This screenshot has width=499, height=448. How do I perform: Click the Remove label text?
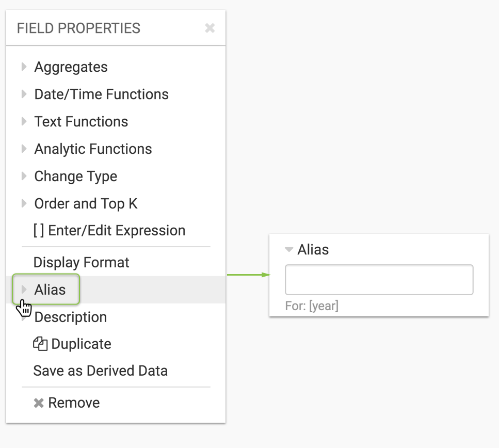[x=74, y=403]
